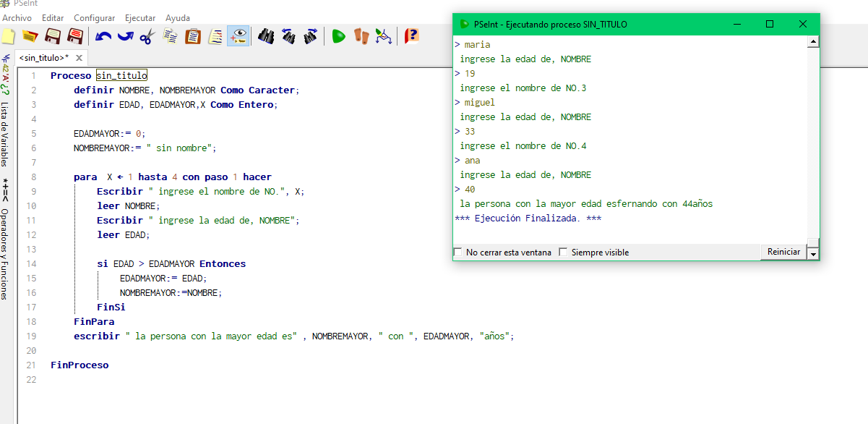The width and height of the screenshot is (868, 424).
Task: Save the file with the floppy icon
Action: pyautogui.click(x=53, y=35)
